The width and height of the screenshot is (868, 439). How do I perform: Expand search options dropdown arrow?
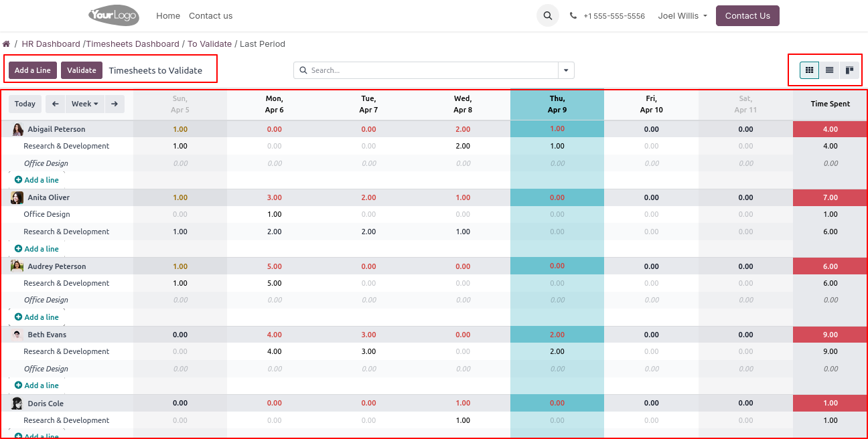point(566,70)
